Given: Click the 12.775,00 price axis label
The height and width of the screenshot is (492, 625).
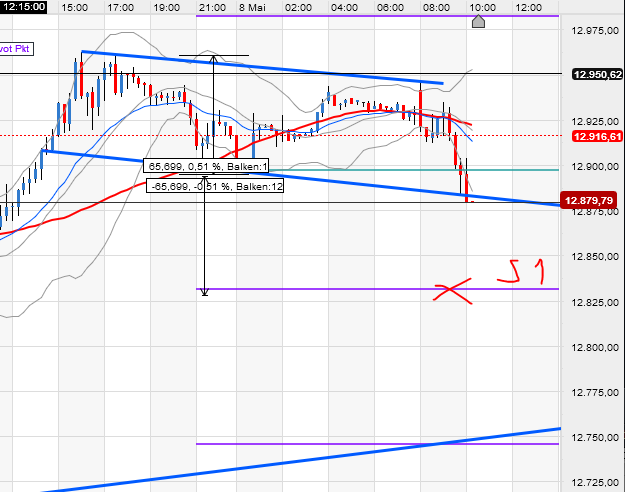Looking at the screenshot, I should click(595, 393).
